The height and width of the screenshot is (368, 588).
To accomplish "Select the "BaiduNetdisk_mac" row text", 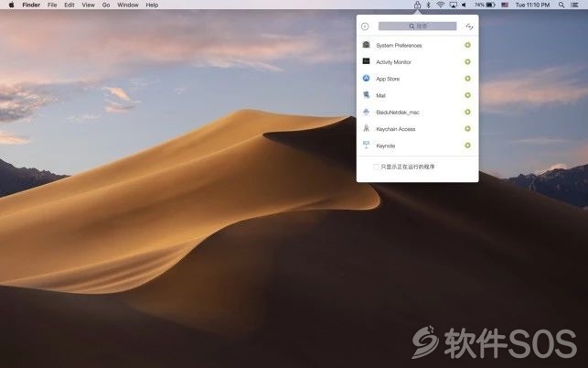I will (x=398, y=113).
